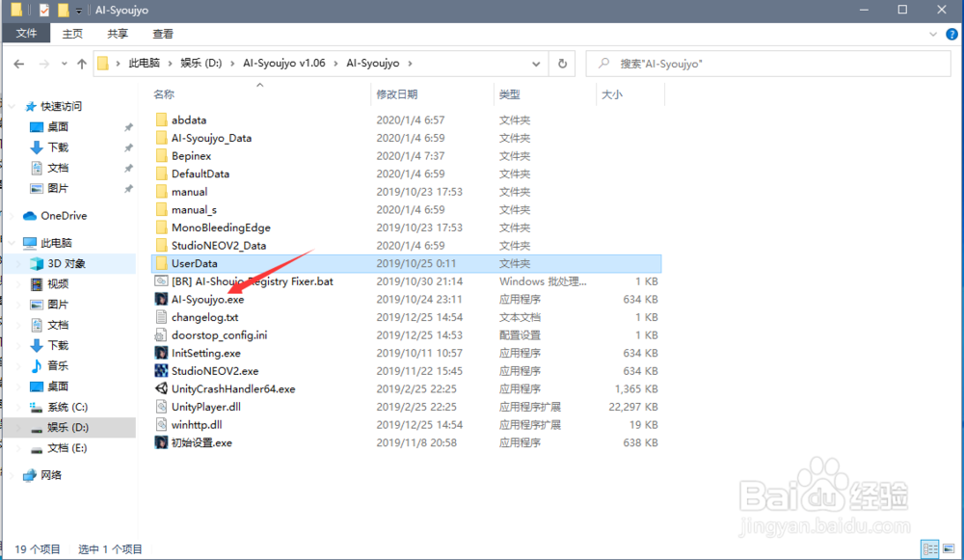Open the StudioNEOV2.exe application
Image resolution: width=964 pixels, height=560 pixels.
click(162, 370)
